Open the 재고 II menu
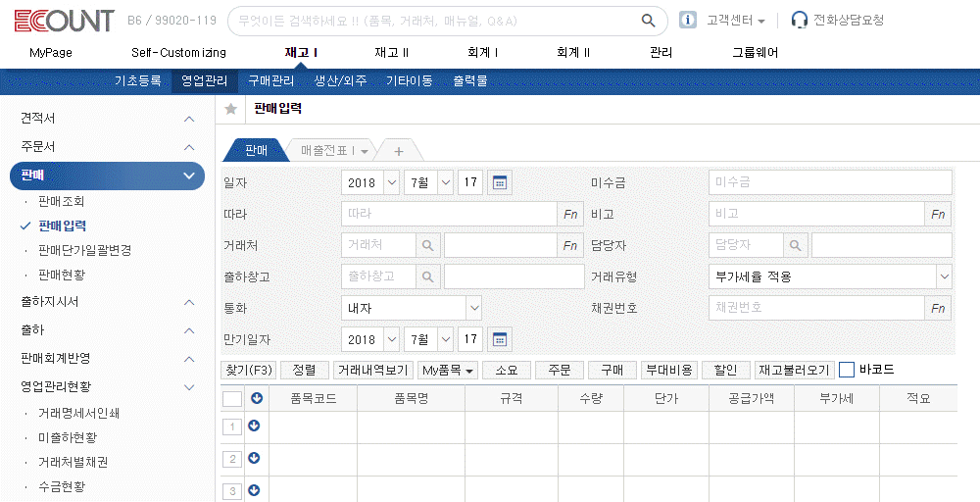 (x=392, y=53)
